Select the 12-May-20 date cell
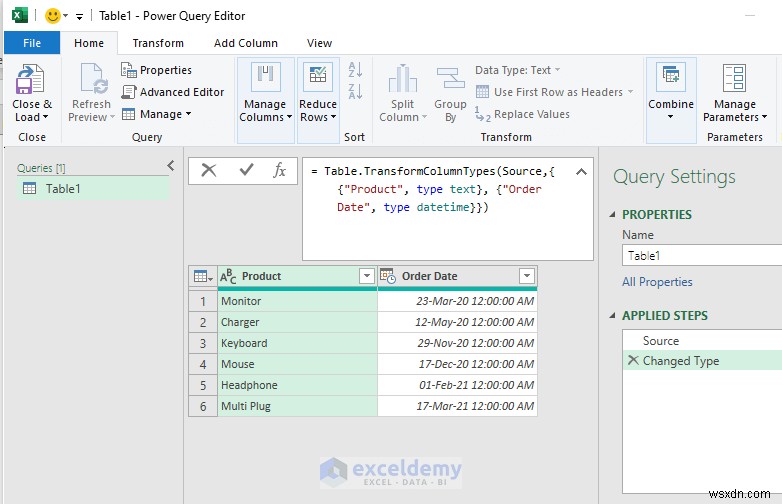The width and height of the screenshot is (782, 504). (457, 322)
